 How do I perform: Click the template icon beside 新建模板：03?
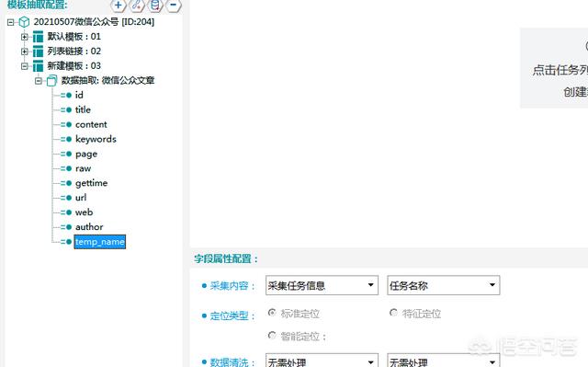pyautogui.click(x=38, y=66)
